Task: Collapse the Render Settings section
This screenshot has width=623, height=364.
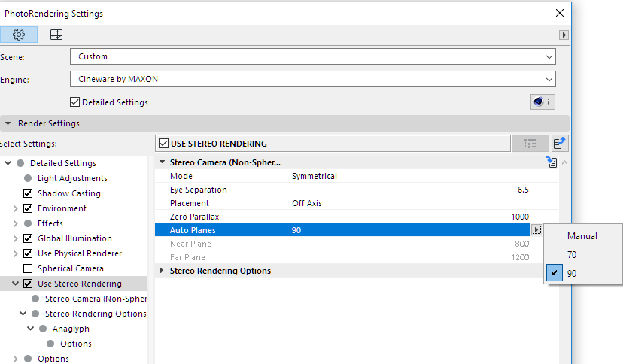Action: (8, 123)
